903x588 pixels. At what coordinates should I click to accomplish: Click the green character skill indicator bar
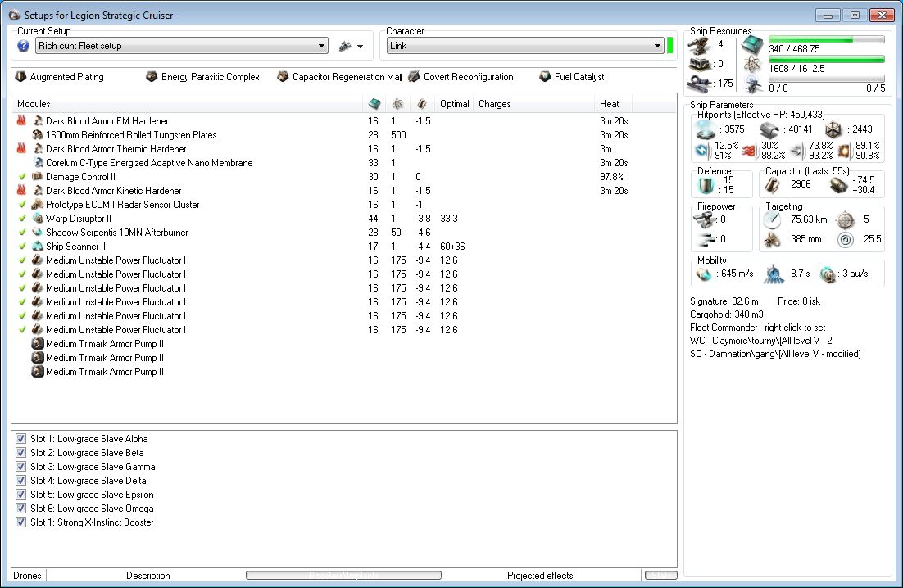point(670,46)
